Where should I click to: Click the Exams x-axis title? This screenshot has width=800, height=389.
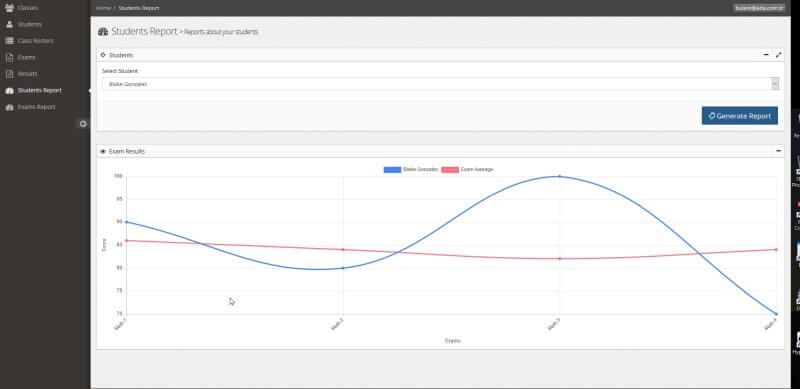(453, 341)
